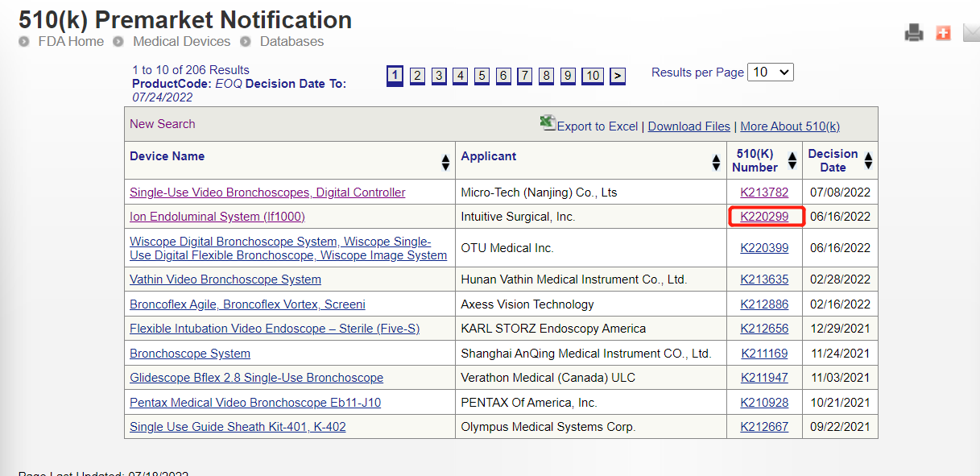Open Ion Endoluminal System (If1000) device
Screen dimensions: 980x476
(217, 217)
